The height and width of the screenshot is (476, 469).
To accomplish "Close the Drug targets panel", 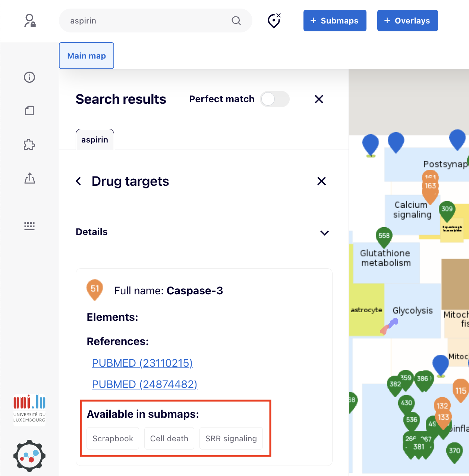I will [321, 181].
